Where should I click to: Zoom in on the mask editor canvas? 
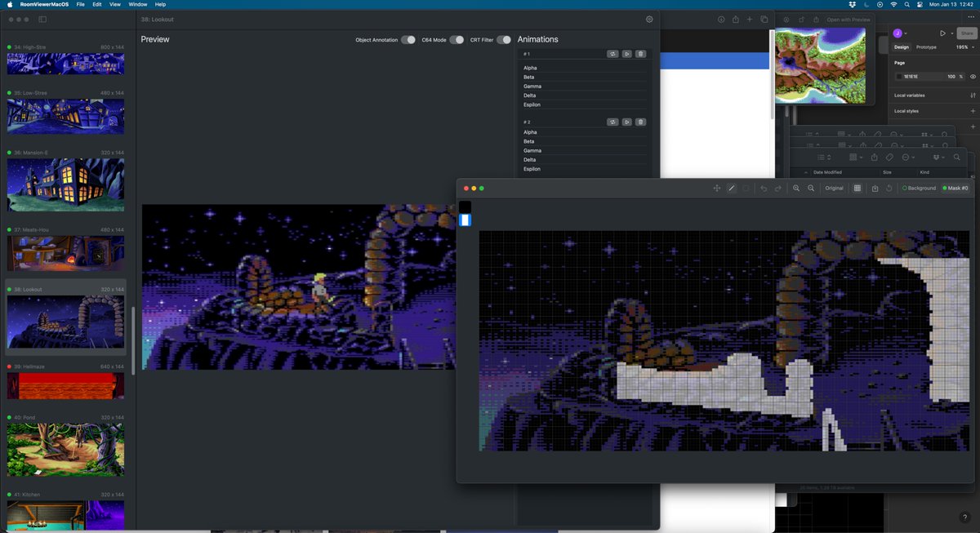pyautogui.click(x=796, y=189)
